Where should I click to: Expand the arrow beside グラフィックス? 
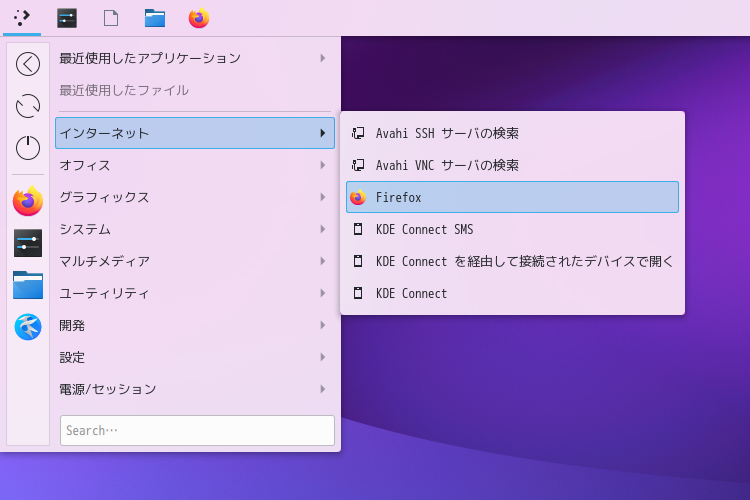click(323, 197)
